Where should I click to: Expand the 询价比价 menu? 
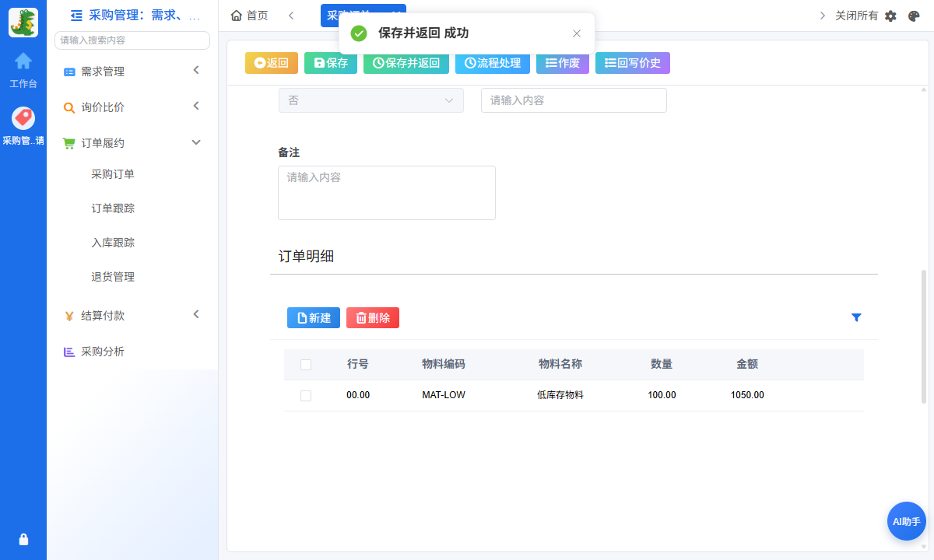(x=132, y=107)
